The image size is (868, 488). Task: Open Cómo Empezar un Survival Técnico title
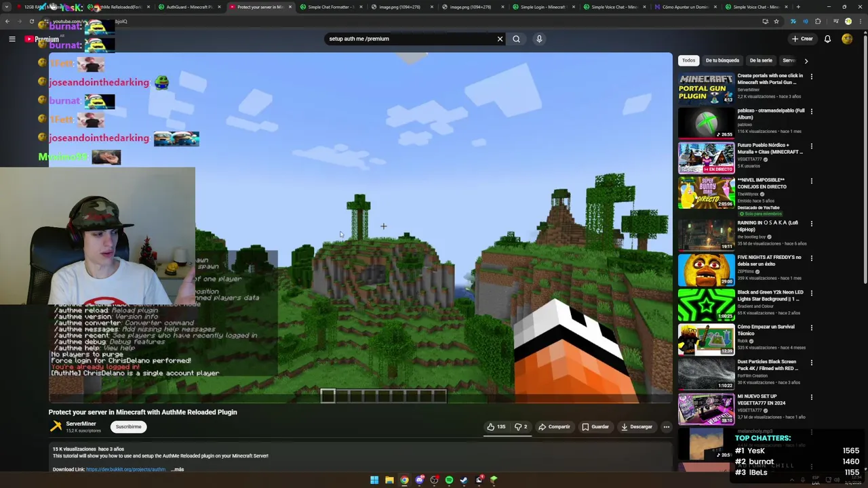766,330
